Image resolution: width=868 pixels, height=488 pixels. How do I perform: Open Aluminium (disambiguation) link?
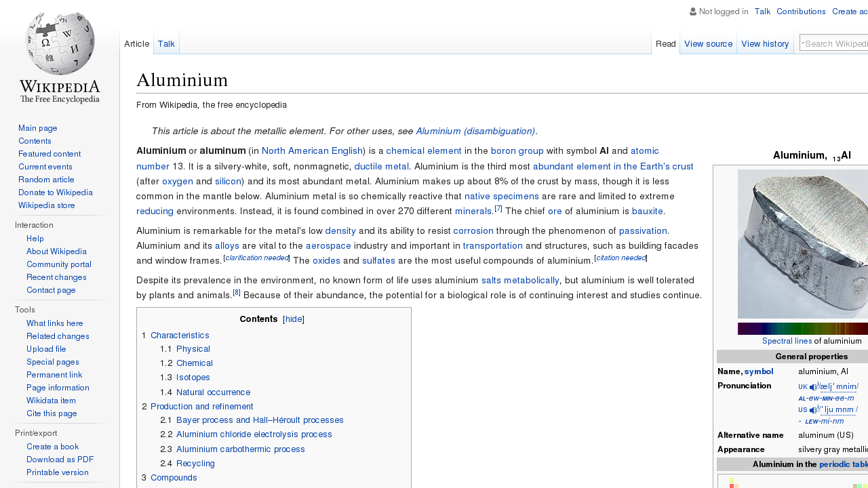475,131
